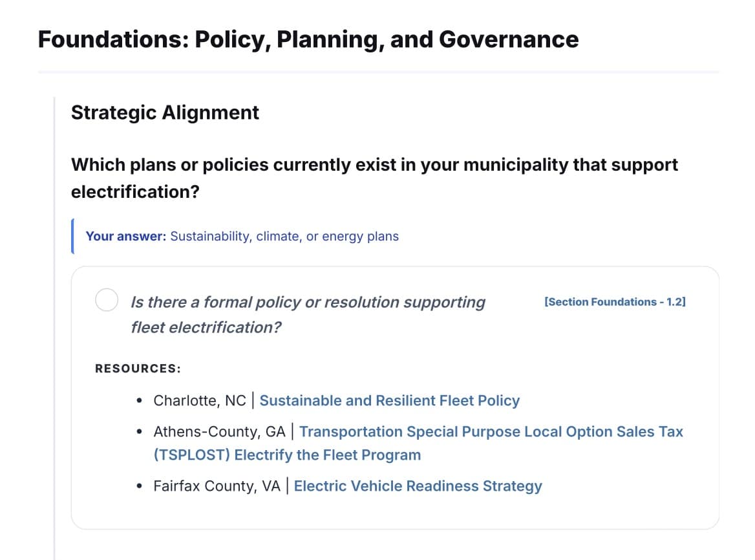The height and width of the screenshot is (560, 755).
Task: Click the 'Fairfax County, VA' text
Action: pos(217,486)
